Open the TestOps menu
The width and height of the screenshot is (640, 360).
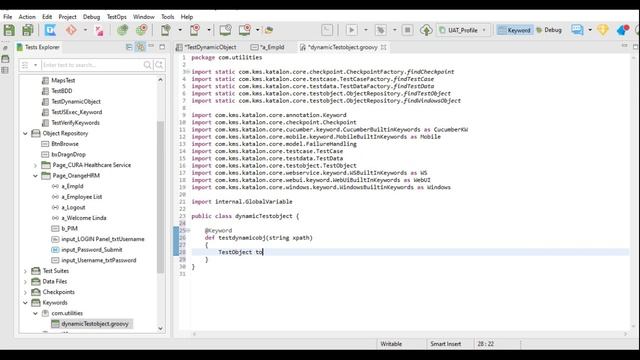coord(116,17)
